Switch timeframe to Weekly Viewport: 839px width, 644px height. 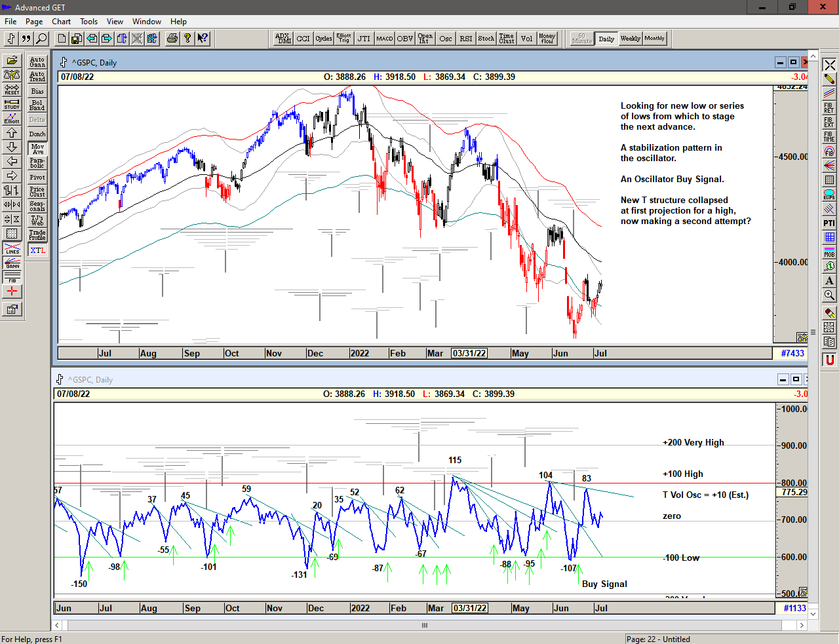tap(630, 39)
